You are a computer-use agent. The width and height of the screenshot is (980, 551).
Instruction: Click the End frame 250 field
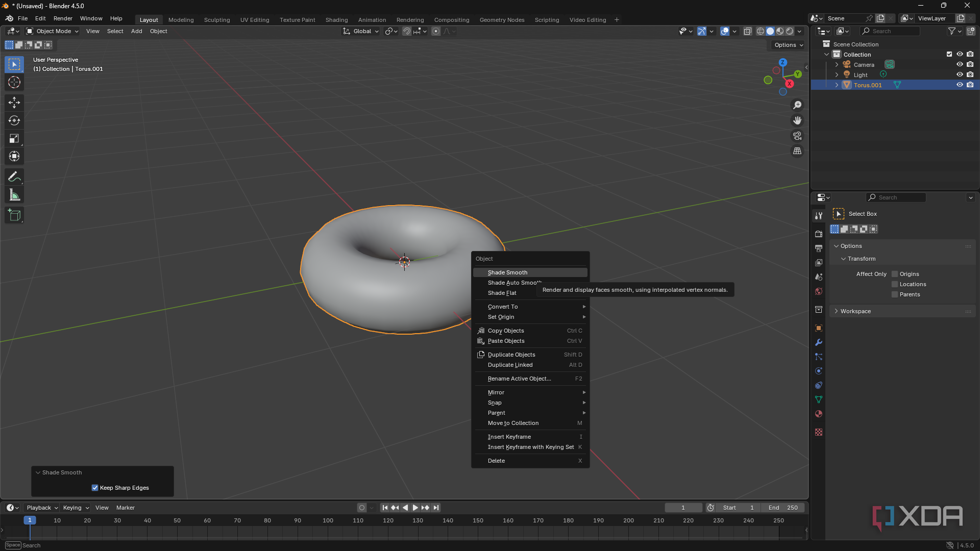783,508
